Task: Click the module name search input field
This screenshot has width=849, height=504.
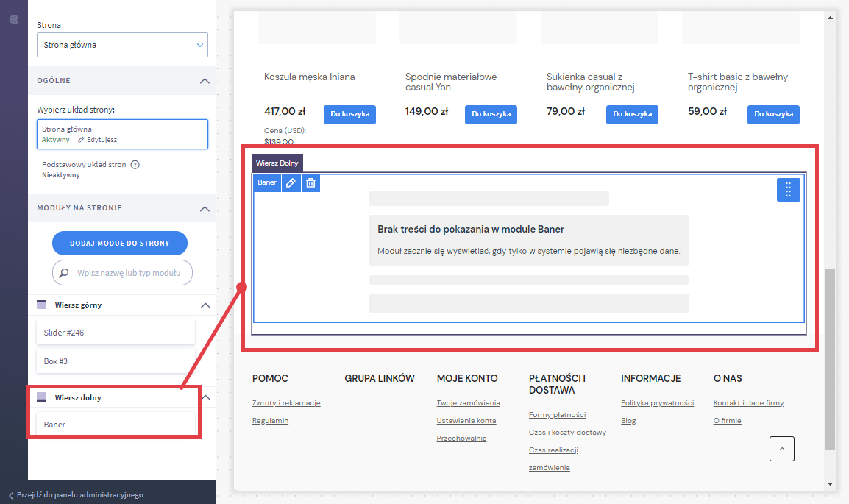Action: click(x=129, y=273)
